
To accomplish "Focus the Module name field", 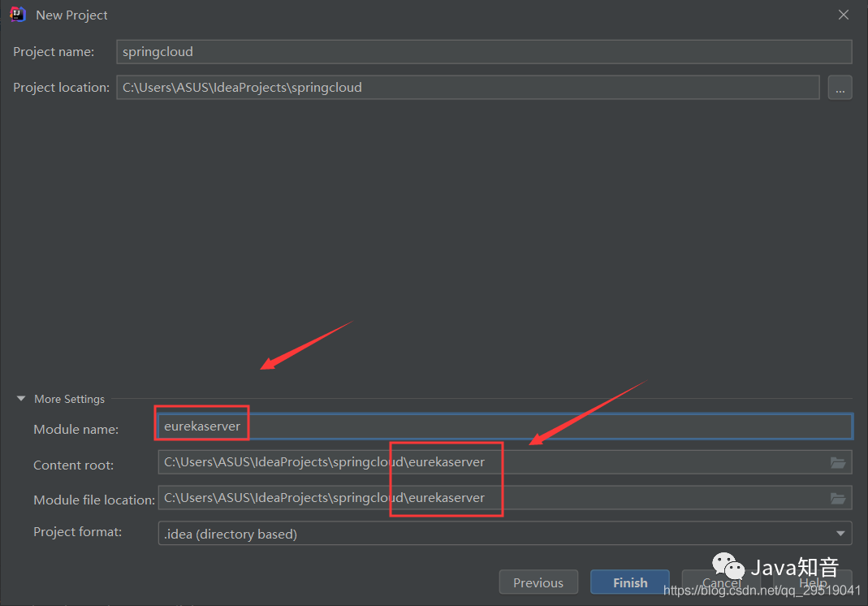I will [x=505, y=426].
